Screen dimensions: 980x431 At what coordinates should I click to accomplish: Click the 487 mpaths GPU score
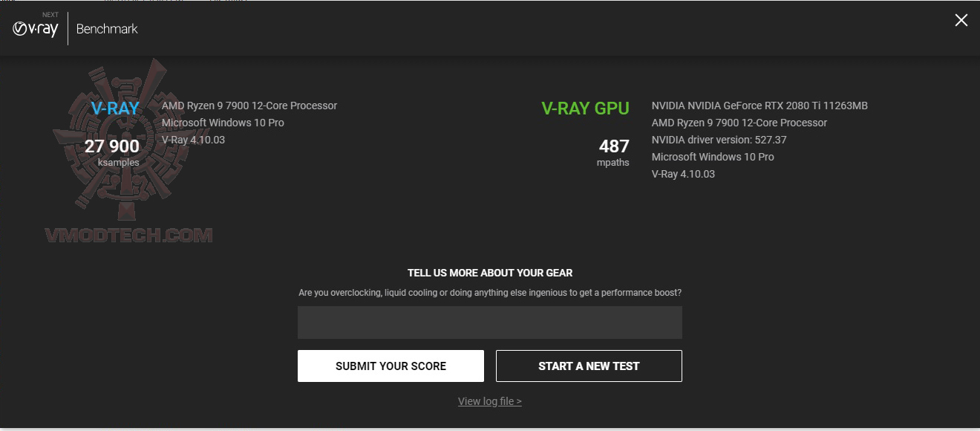tap(614, 152)
